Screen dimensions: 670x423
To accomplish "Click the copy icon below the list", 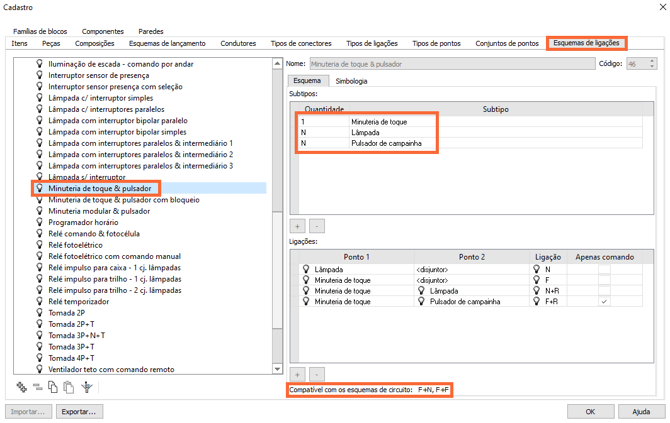I will [53, 387].
